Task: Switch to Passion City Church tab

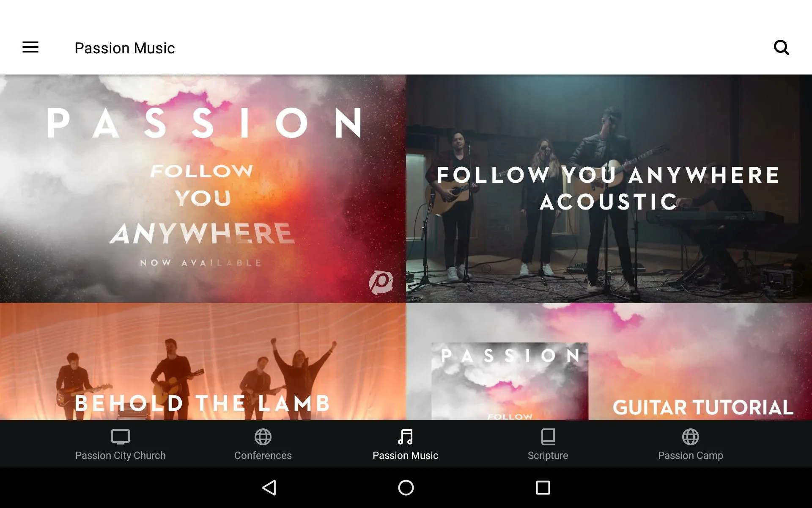Action: pos(121,443)
